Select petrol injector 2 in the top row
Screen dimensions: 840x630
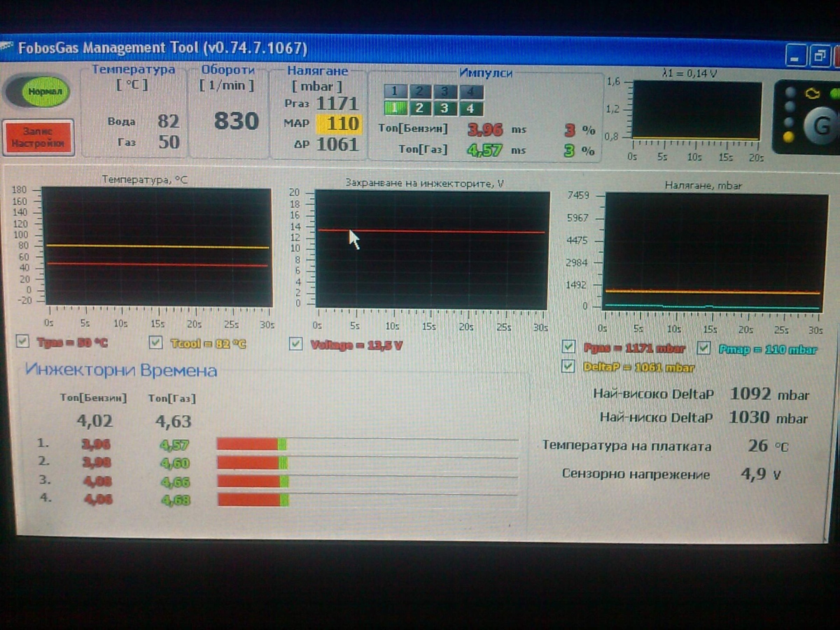(x=420, y=92)
